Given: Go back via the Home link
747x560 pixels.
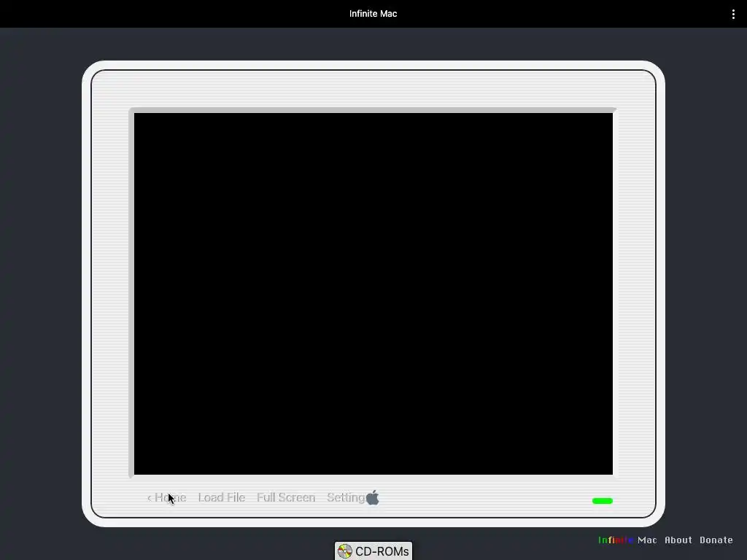Looking at the screenshot, I should [167, 497].
